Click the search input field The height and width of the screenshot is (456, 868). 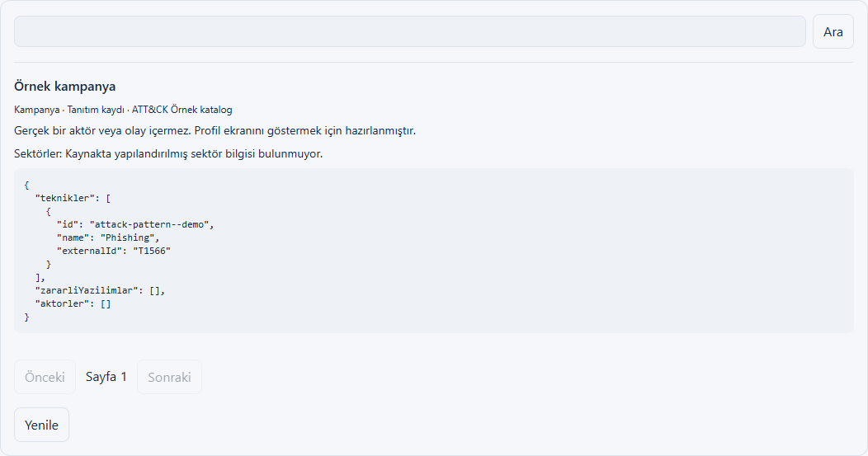point(409,31)
